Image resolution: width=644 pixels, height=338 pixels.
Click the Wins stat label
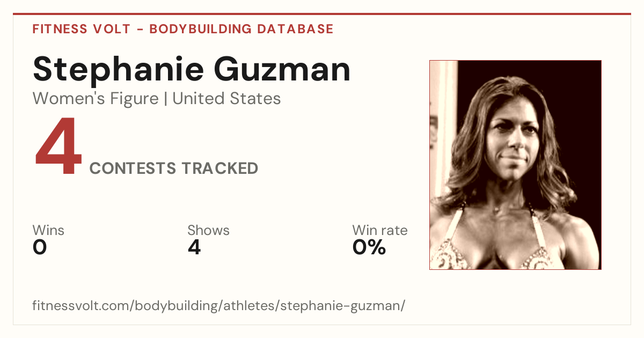(x=48, y=230)
